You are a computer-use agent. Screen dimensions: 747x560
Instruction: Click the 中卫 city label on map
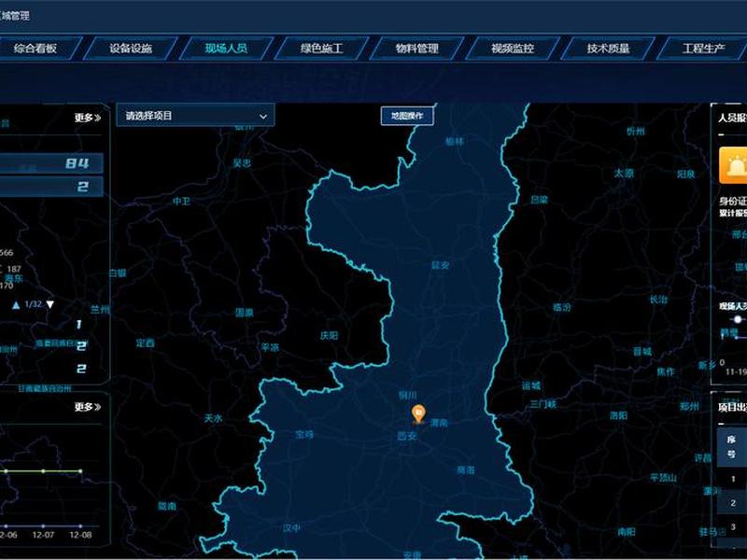point(181,202)
